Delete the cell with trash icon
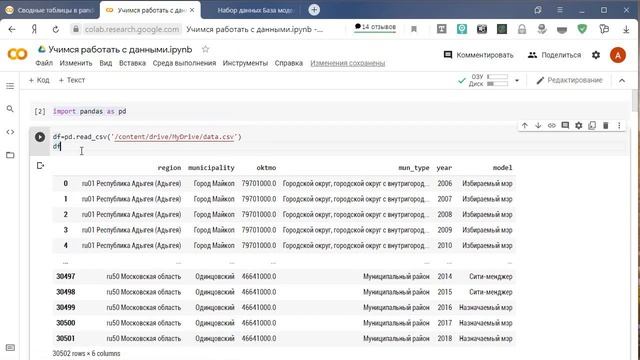Screen dimensions: 640x360 click(x=605, y=125)
